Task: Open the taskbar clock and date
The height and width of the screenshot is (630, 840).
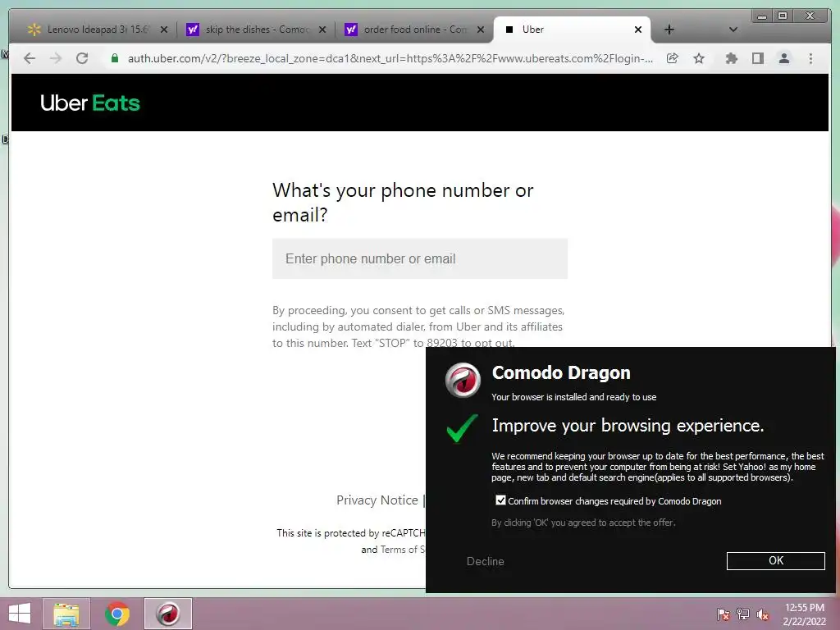Action: 804,614
